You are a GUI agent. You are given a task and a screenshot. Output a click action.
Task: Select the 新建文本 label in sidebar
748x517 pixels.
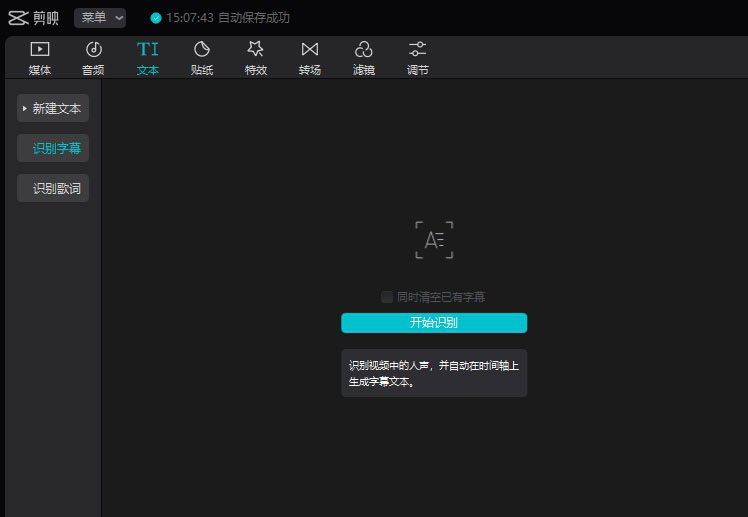click(57, 108)
